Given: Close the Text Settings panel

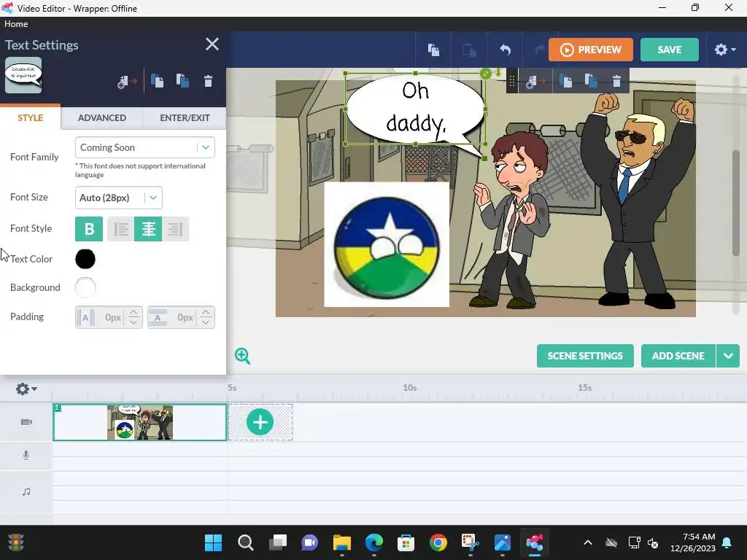Looking at the screenshot, I should pyautogui.click(x=212, y=44).
